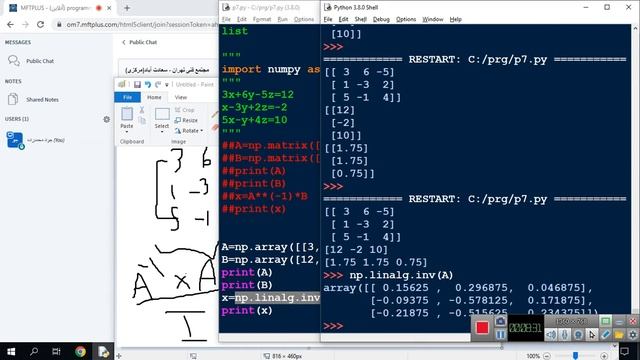This screenshot has height=360, width=640.
Task: Collapse Public Chat via back chevron
Action: (124, 42)
